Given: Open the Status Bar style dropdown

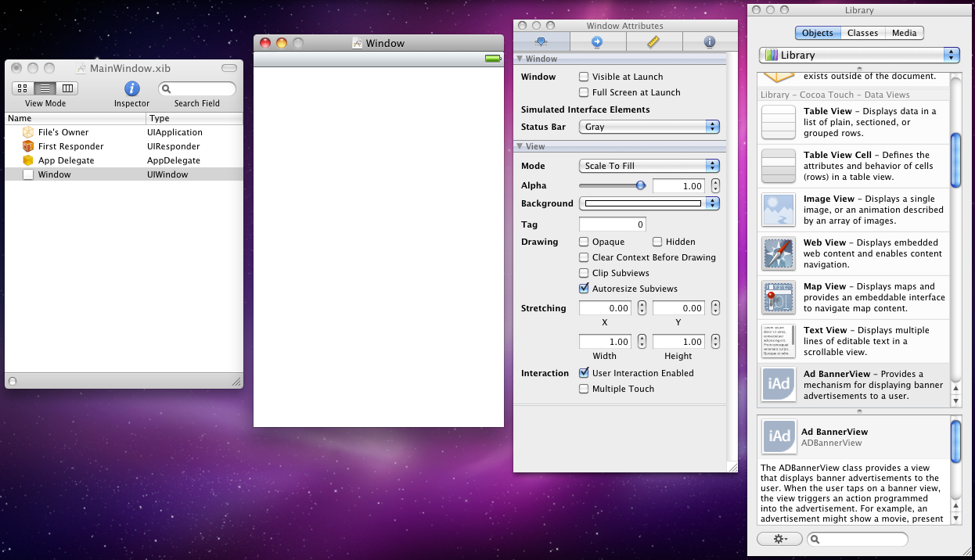Looking at the screenshot, I should pyautogui.click(x=649, y=127).
